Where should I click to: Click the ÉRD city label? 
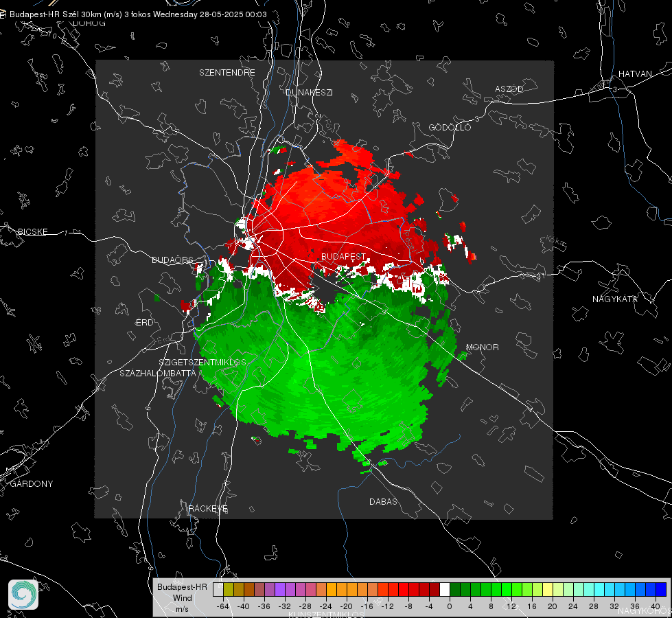[145, 323]
